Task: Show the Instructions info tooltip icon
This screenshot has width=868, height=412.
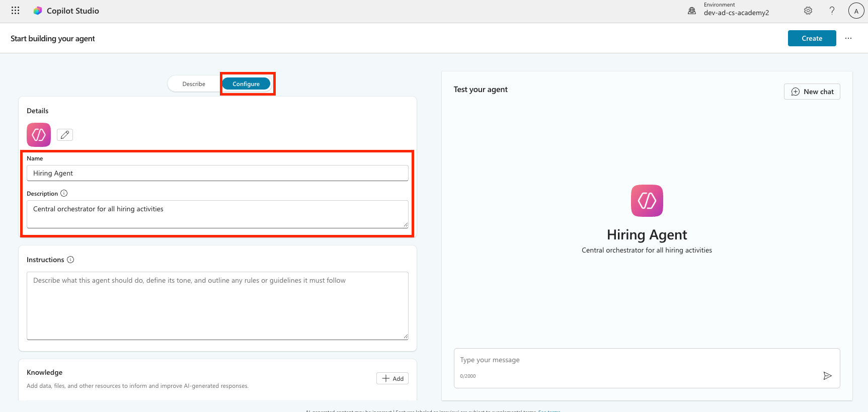Action: coord(70,260)
